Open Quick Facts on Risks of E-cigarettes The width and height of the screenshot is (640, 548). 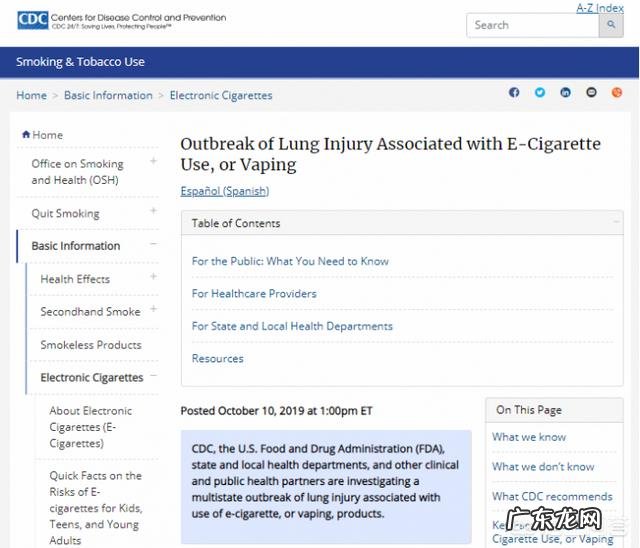click(96, 508)
